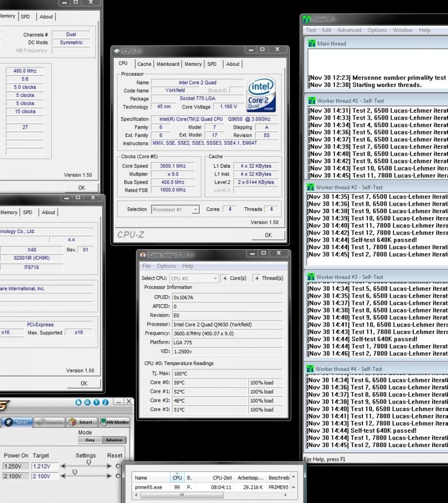Image resolution: width=448 pixels, height=503 pixels.
Task: Click left arrow of the 2.100V voltage slider
Action: 63,476
